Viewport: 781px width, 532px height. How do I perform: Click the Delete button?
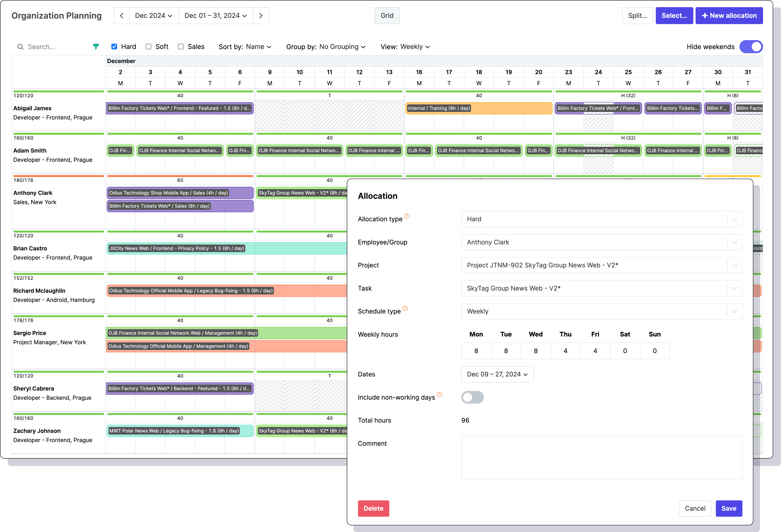tap(373, 509)
